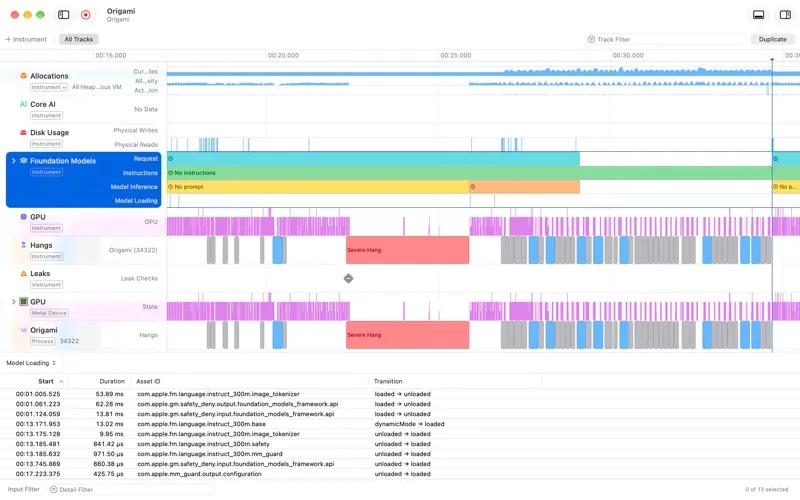
Task: Click the dynamicMode → loaded transition
Action: (409, 424)
